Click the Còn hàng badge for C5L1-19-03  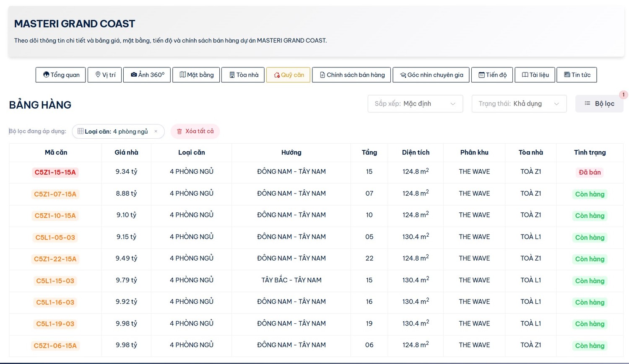(590, 324)
